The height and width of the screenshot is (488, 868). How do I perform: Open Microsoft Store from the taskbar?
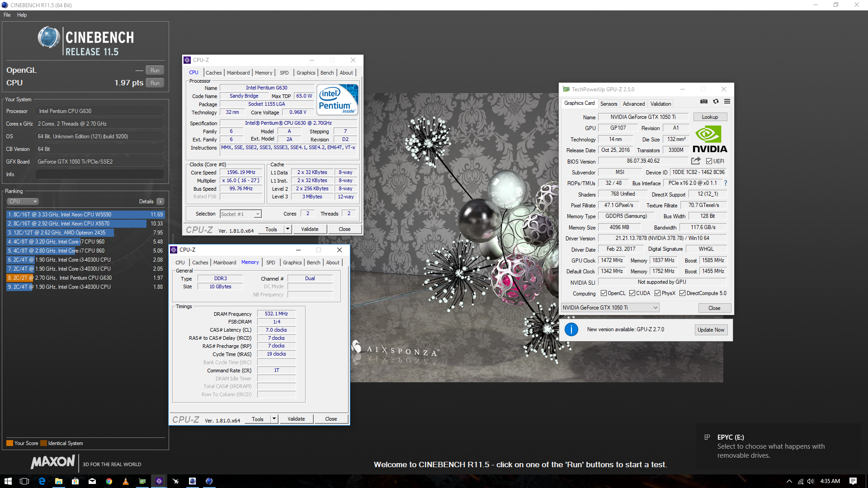click(75, 481)
